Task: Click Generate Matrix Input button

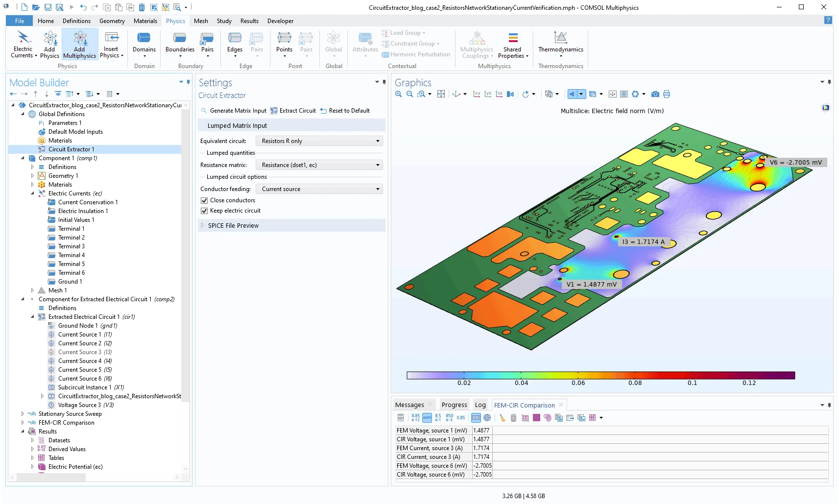Action: [234, 111]
